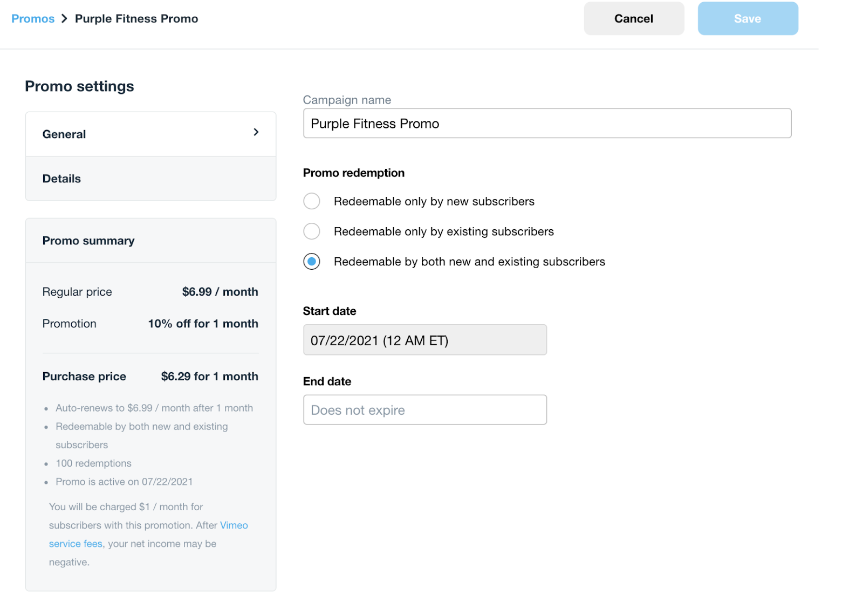Open the End date field

[x=424, y=410]
